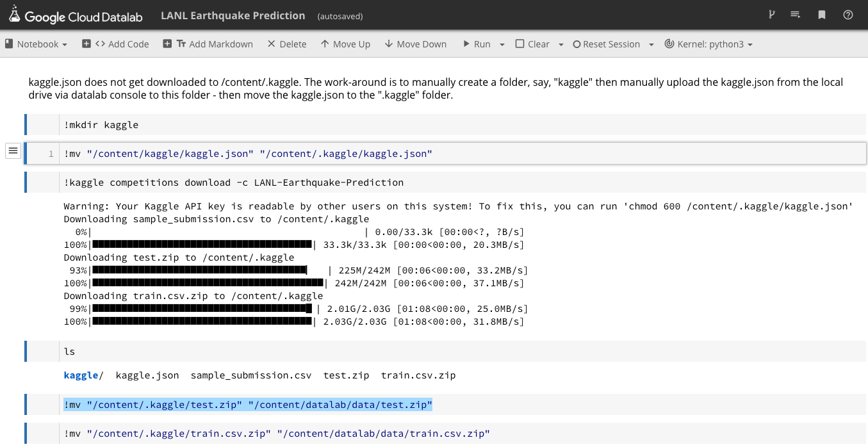The height and width of the screenshot is (447, 868).
Task: Open the Clear dropdown arrow
Action: coord(560,44)
